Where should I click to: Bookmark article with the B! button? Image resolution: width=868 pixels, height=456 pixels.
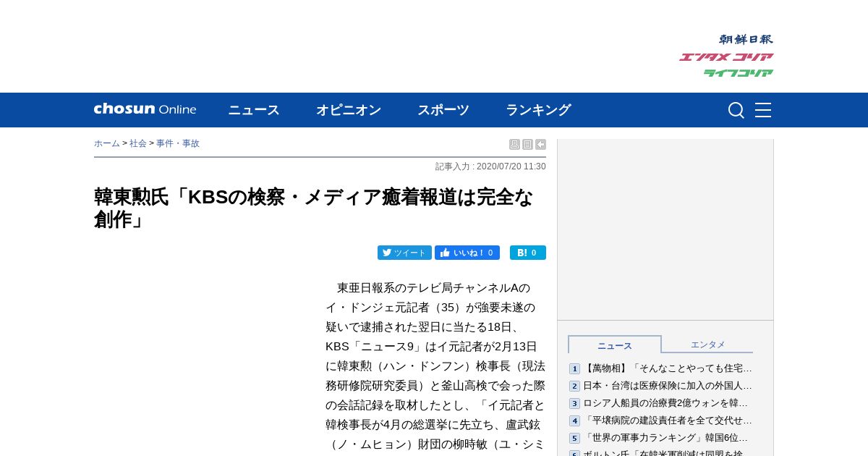(528, 253)
